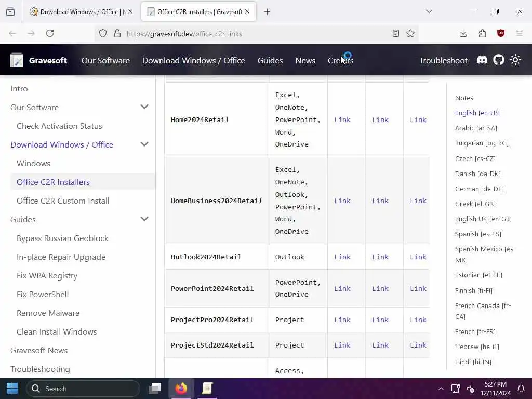The height and width of the screenshot is (399, 532).
Task: Switch to Download Windows / Office browser tab
Action: pyautogui.click(x=81, y=12)
